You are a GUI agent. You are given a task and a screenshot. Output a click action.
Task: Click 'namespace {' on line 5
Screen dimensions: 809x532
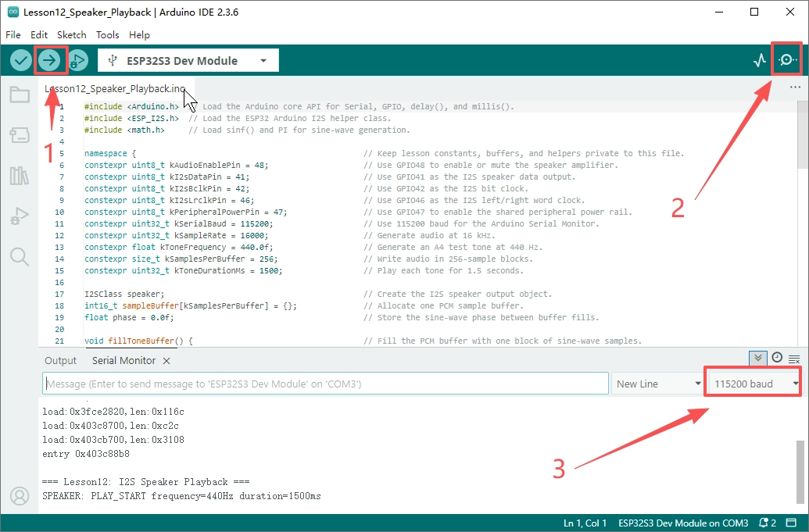(110, 154)
